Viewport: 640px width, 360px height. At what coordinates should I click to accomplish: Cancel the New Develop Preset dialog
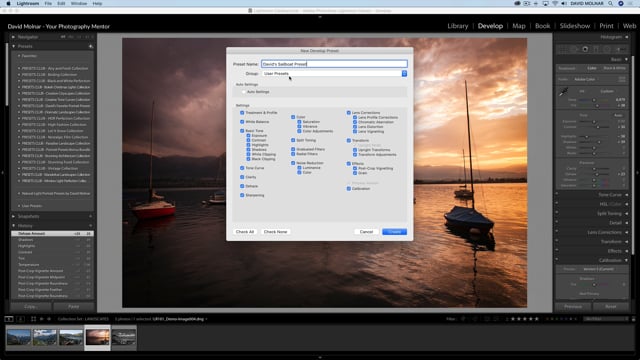(366, 232)
